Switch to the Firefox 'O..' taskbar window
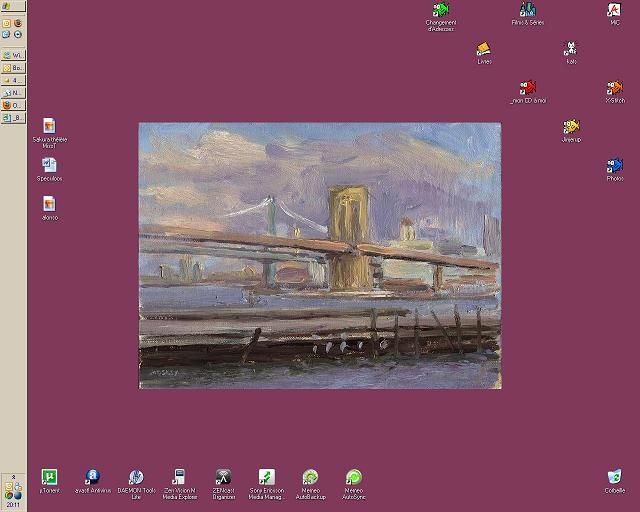Viewport: 640px width, 512px height. (x=13, y=105)
